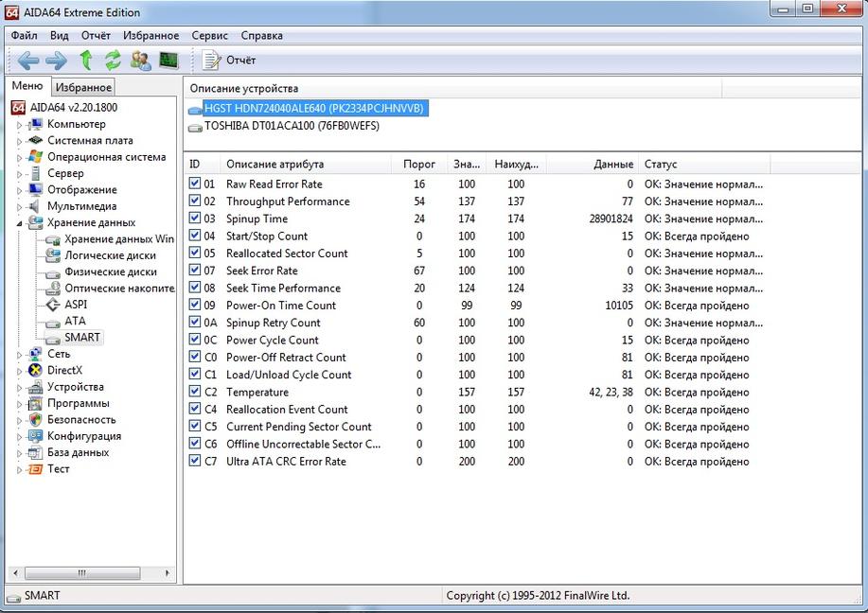Click the Отображение display monitor icon
The height and width of the screenshot is (613, 868).
pyautogui.click(x=35, y=190)
